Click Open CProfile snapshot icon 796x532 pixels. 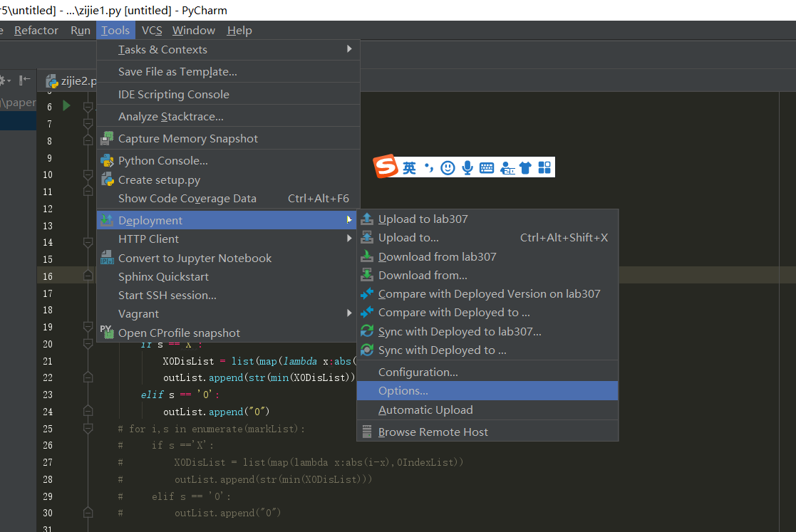click(x=107, y=332)
